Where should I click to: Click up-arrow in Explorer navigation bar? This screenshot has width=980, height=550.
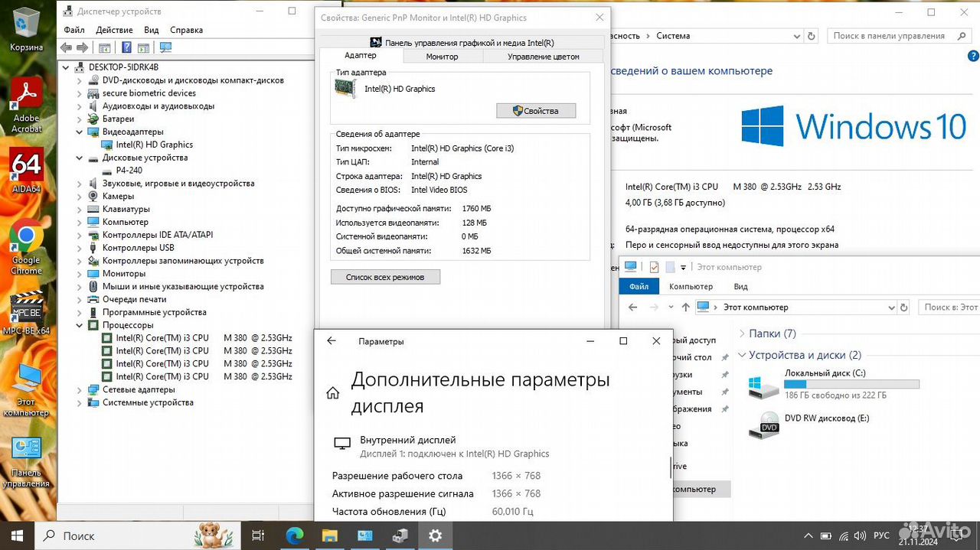coord(685,307)
